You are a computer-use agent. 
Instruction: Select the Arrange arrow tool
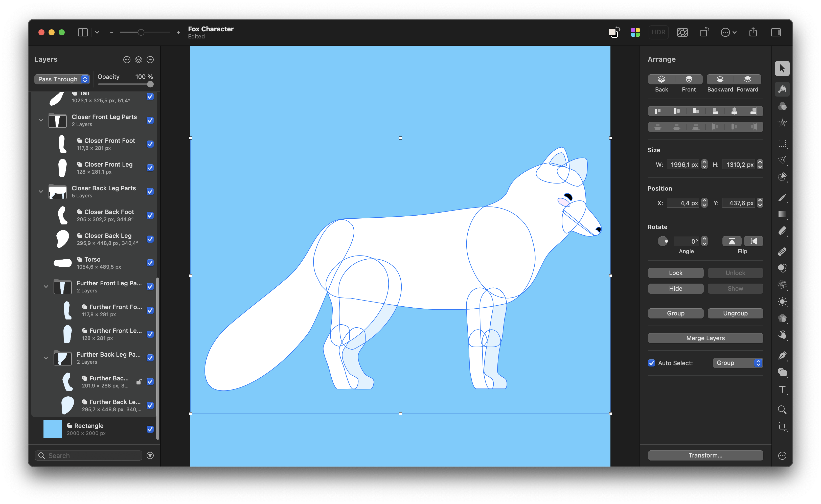click(x=782, y=69)
